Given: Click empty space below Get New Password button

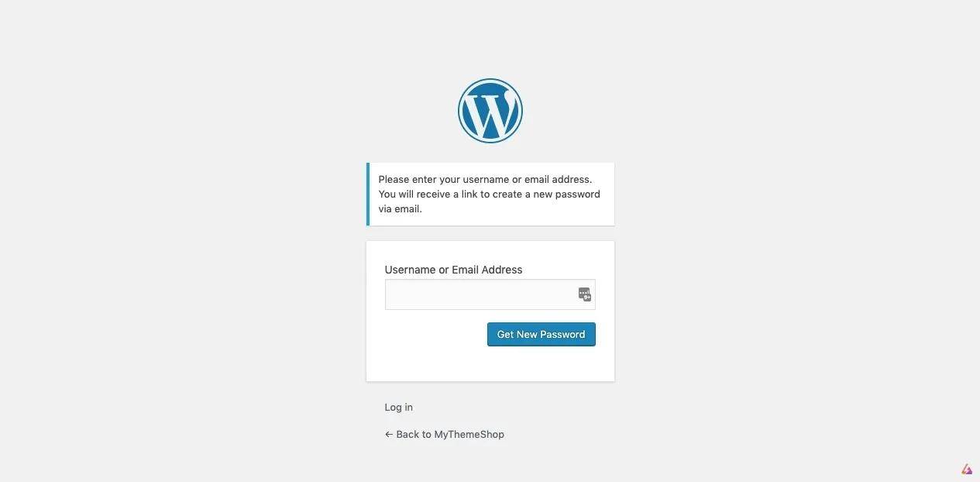Looking at the screenshot, I should [542, 364].
